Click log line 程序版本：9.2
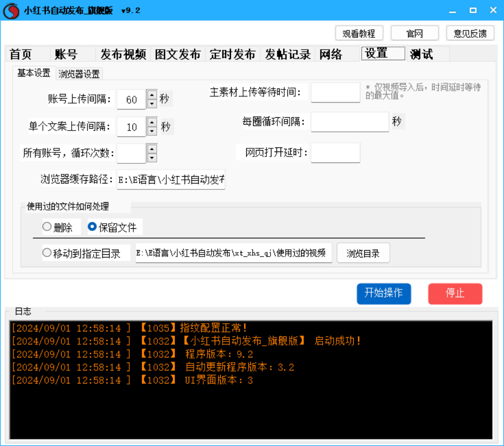This screenshot has height=446, width=504. click(133, 354)
